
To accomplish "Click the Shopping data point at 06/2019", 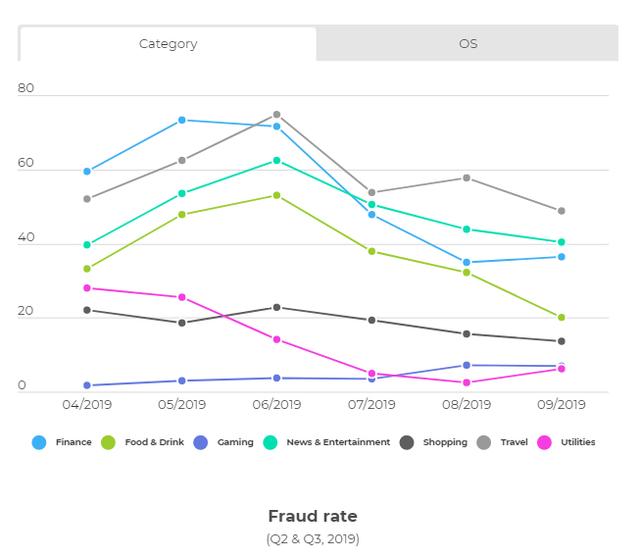I will [x=277, y=307].
